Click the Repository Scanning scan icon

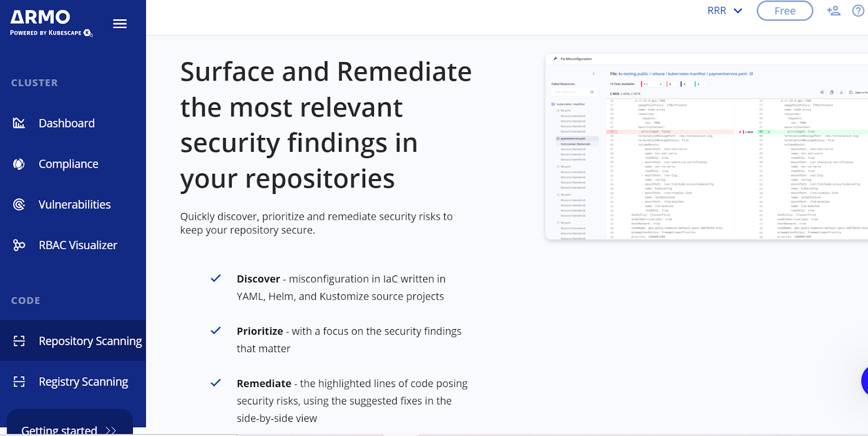click(x=19, y=341)
